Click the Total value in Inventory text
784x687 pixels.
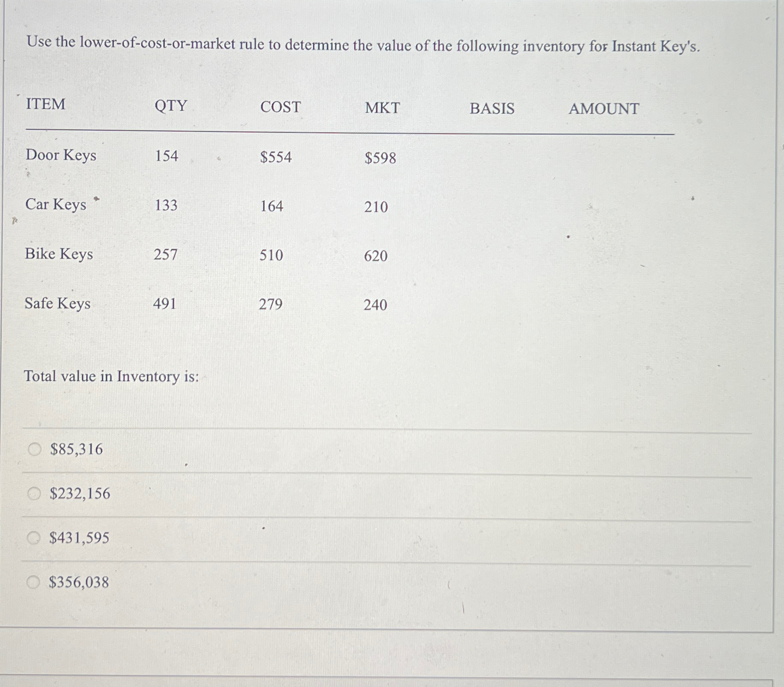point(111,377)
